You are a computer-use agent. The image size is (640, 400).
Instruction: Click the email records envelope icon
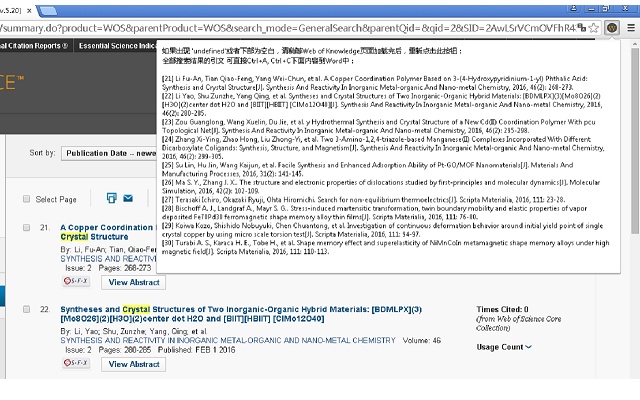(128, 198)
